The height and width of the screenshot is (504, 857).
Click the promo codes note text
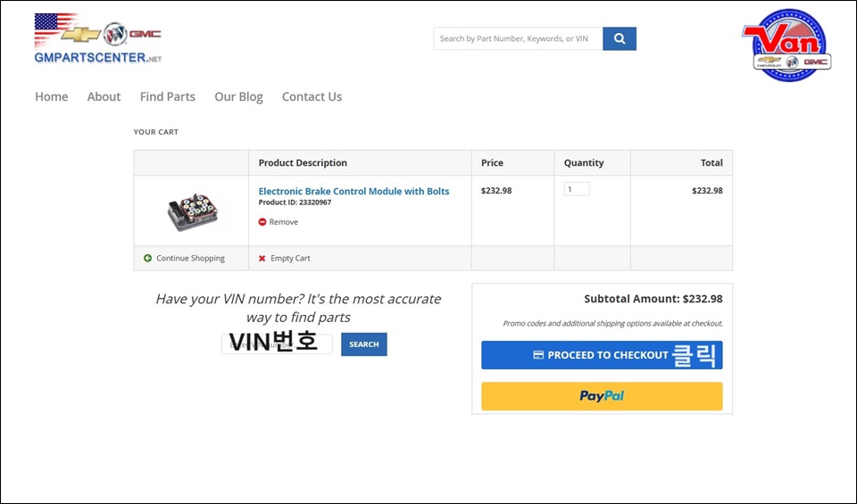(612, 323)
